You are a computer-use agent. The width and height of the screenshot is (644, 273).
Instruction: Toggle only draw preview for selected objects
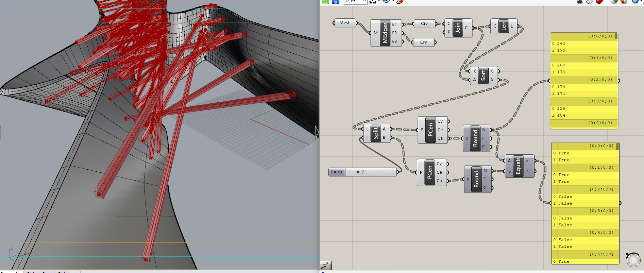614,2
